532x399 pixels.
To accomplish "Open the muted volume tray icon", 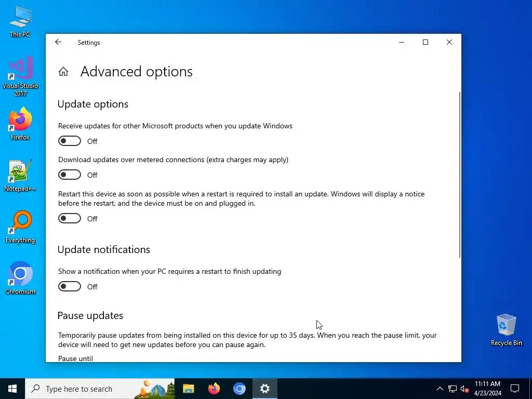I will [465, 389].
